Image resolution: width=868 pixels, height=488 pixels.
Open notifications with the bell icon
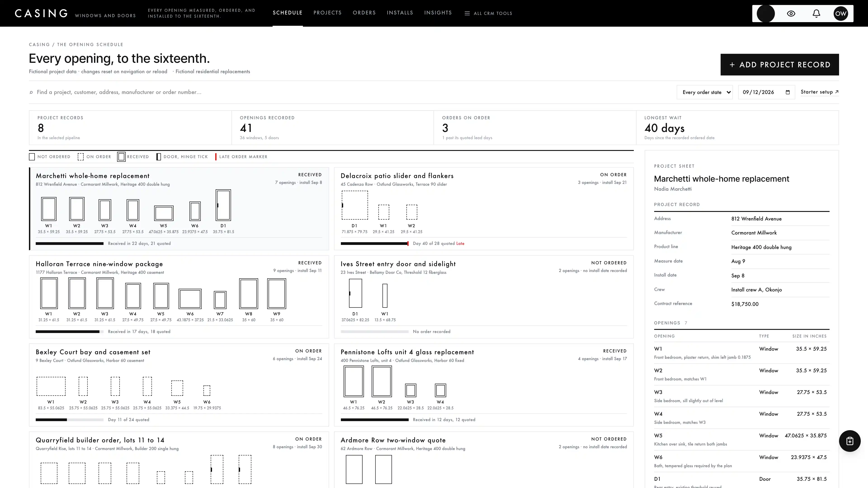click(816, 14)
